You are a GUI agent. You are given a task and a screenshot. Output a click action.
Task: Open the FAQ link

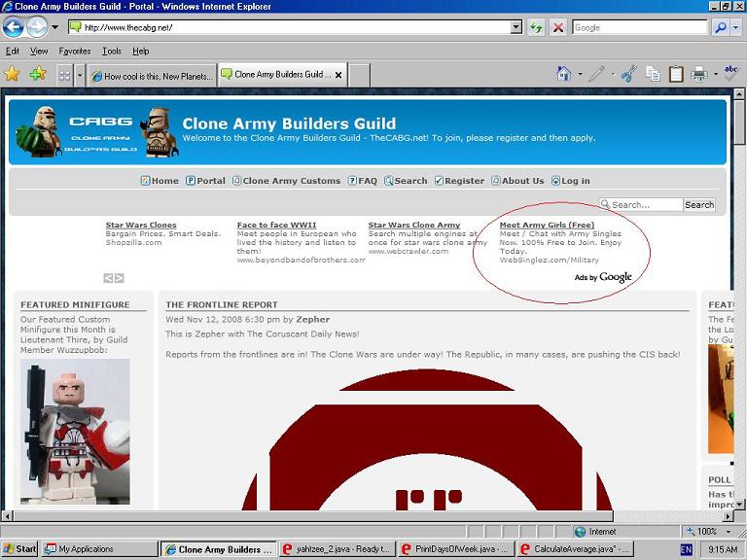coord(363,181)
